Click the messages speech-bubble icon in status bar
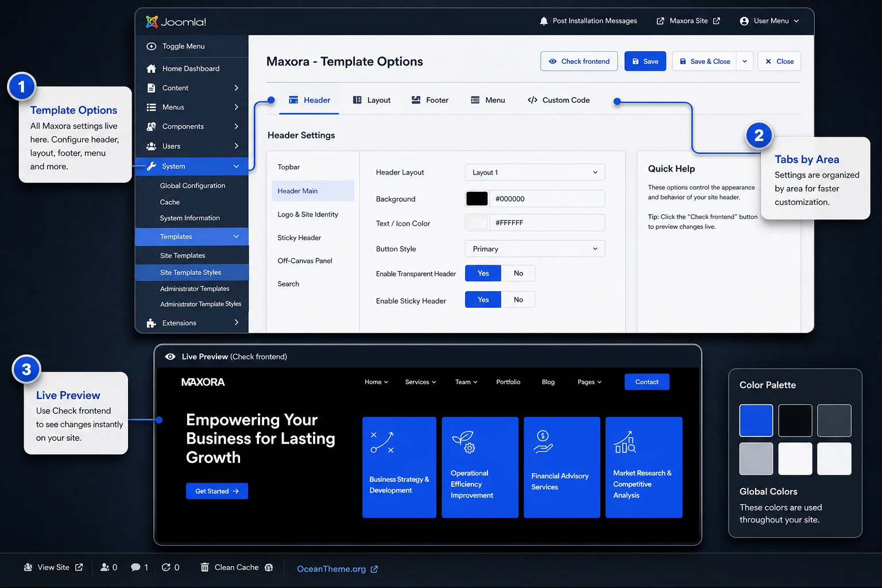The height and width of the screenshot is (588, 882). [x=136, y=567]
